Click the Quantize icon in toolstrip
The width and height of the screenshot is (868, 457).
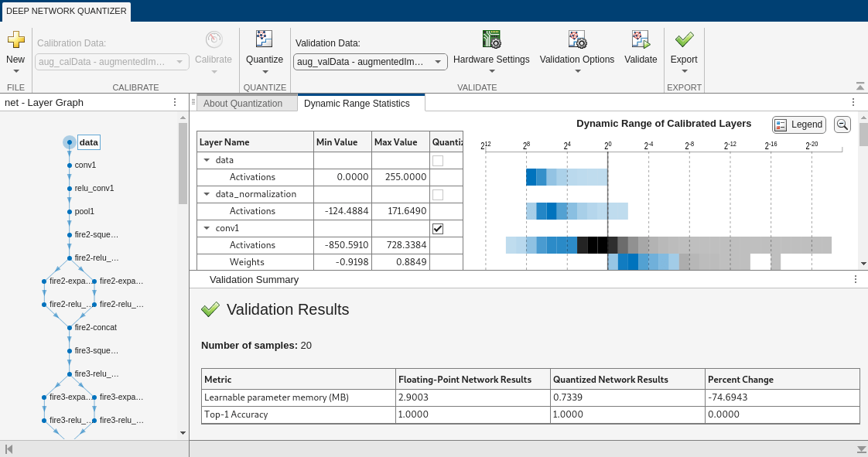click(265, 39)
